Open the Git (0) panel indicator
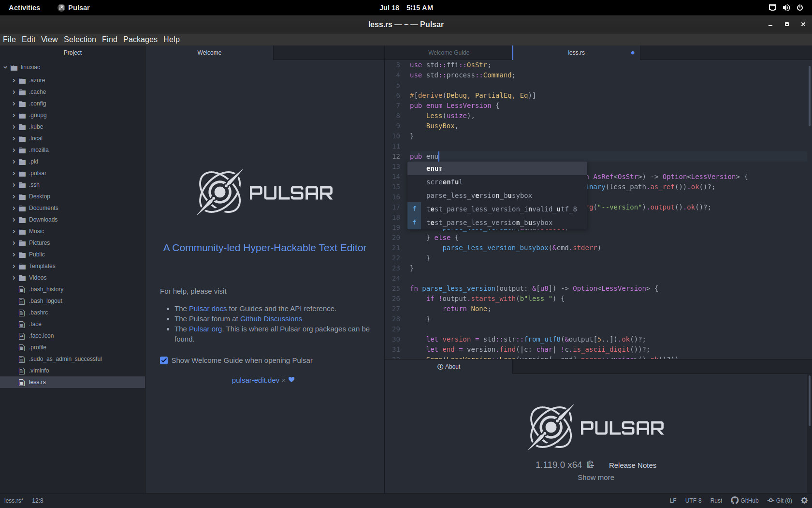Viewport: 812px width, 508px height. [x=780, y=501]
